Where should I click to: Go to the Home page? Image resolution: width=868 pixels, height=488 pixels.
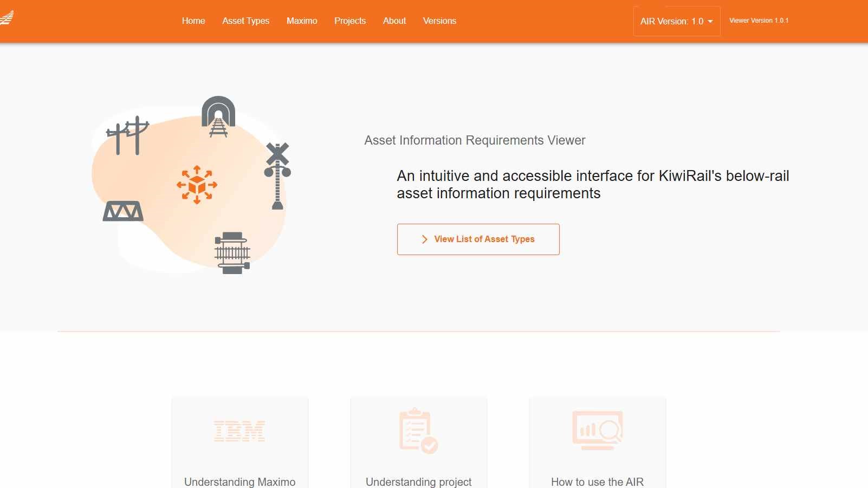click(193, 21)
